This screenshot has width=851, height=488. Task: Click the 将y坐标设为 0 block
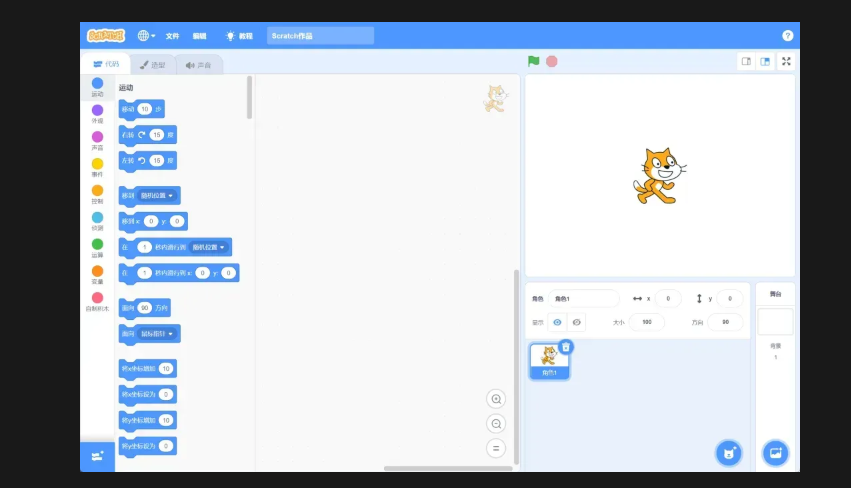[x=148, y=446]
